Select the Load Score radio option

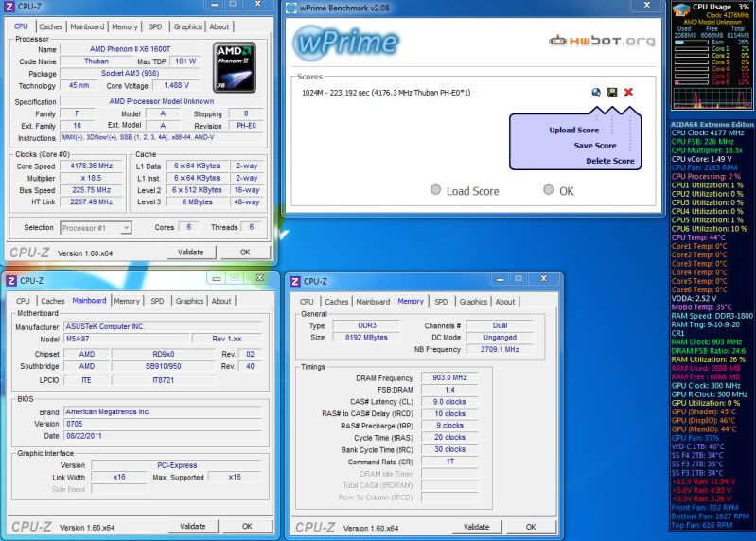[435, 190]
